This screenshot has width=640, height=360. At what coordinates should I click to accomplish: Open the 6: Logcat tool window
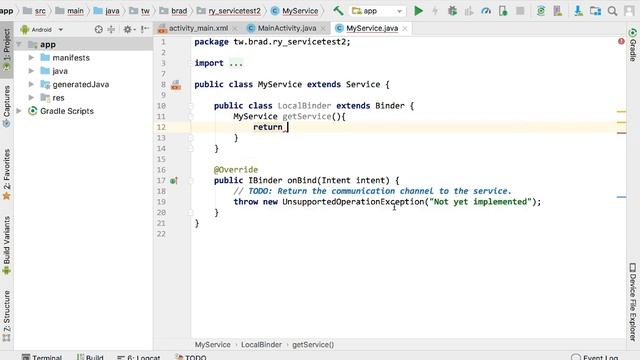click(138, 357)
